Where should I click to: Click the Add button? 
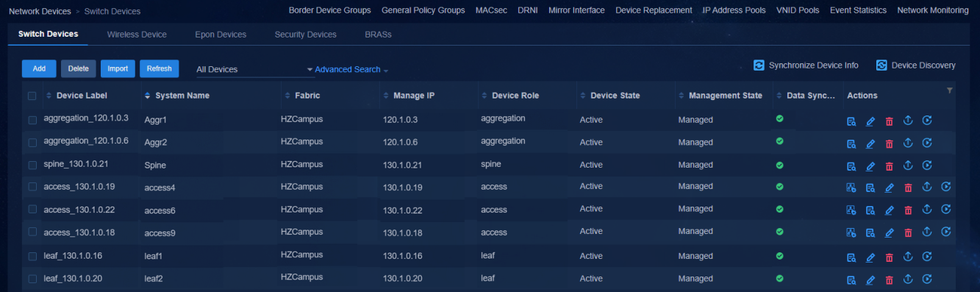click(39, 68)
